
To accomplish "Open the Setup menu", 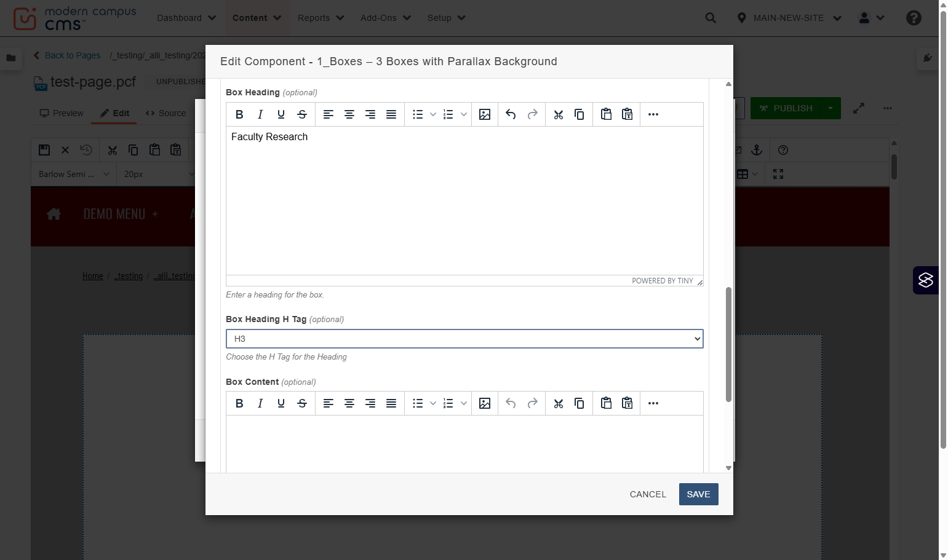I will (446, 18).
